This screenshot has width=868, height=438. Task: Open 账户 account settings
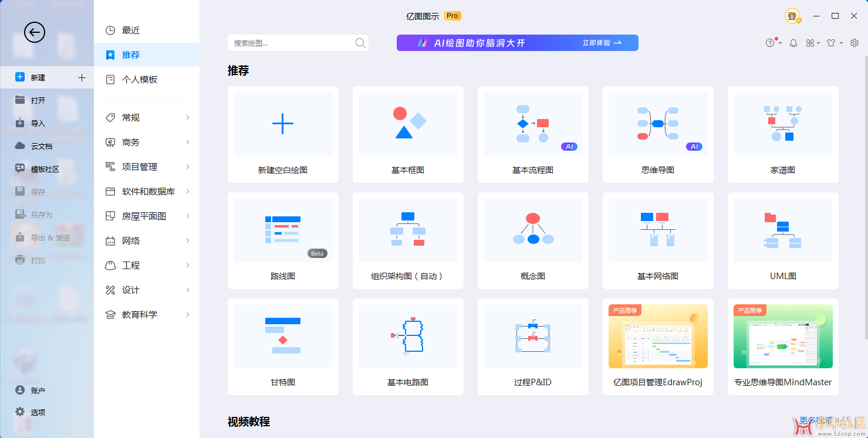point(47,390)
